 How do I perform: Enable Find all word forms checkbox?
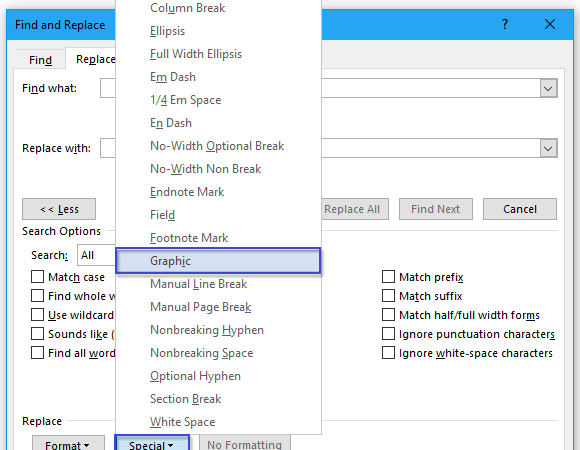click(x=37, y=353)
